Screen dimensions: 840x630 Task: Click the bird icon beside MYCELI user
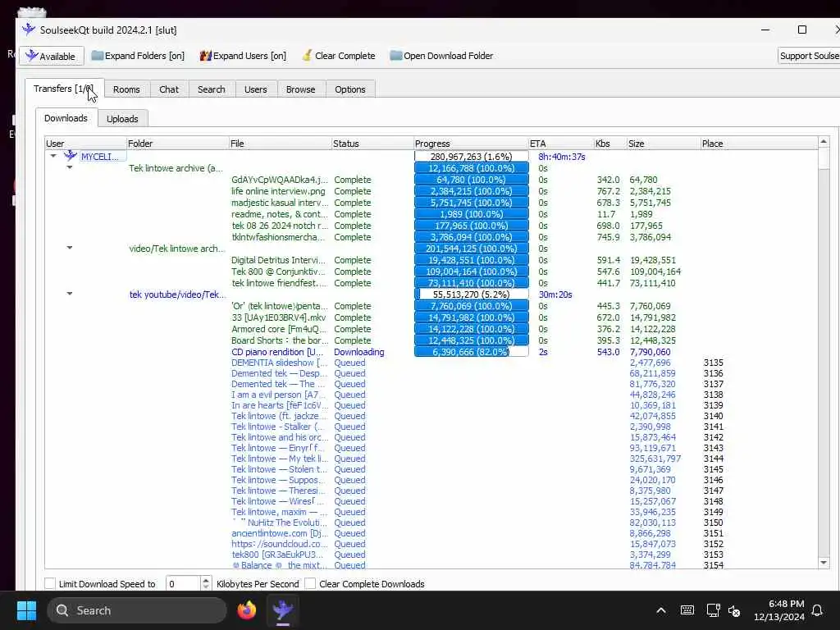pos(71,156)
